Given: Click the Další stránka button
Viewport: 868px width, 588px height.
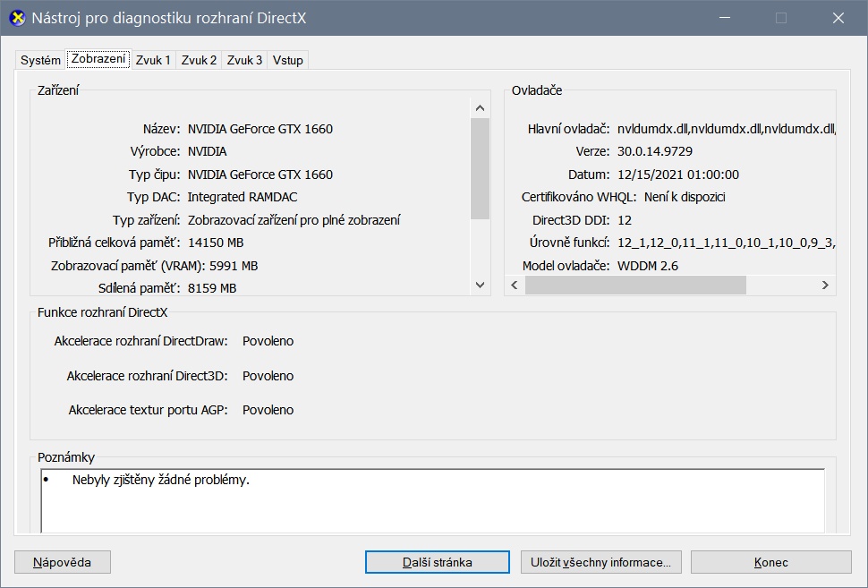Looking at the screenshot, I should coord(437,562).
